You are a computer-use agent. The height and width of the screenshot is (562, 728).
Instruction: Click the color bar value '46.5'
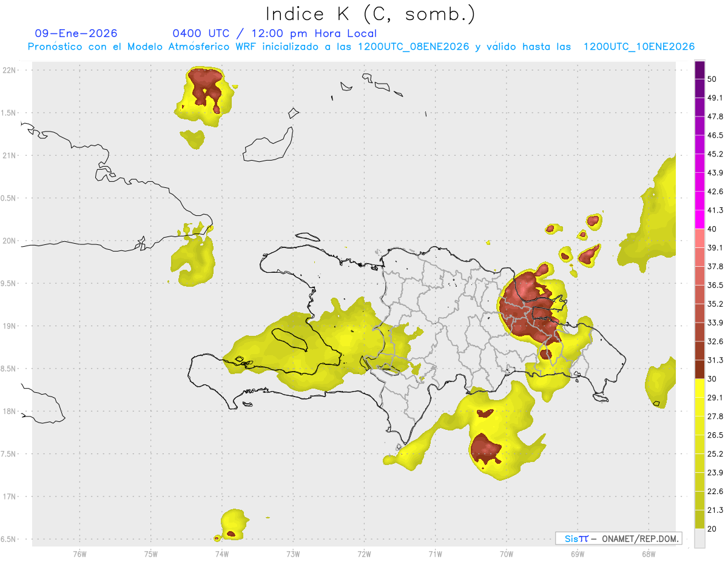pos(715,135)
